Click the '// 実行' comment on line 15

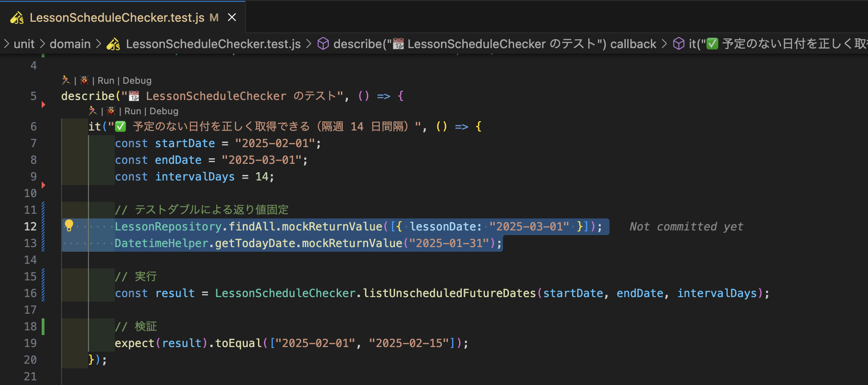(x=136, y=277)
